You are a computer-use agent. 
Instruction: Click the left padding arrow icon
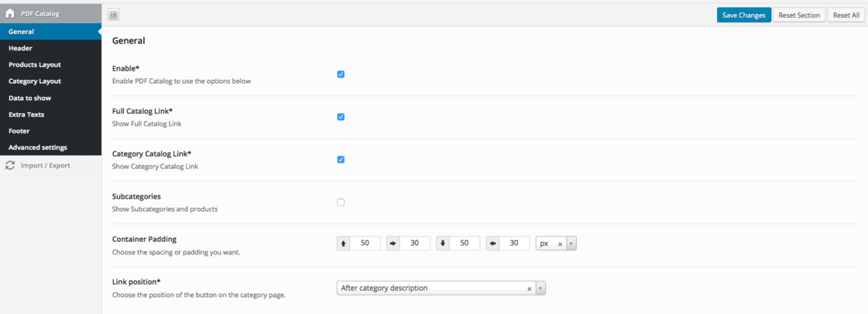tap(492, 243)
